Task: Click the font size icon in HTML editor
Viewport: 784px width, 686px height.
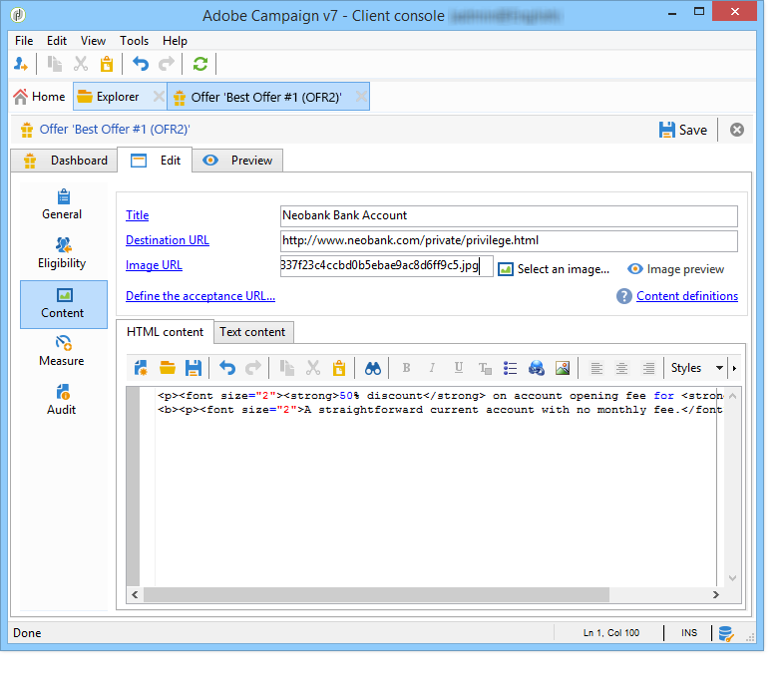Action: click(x=485, y=369)
